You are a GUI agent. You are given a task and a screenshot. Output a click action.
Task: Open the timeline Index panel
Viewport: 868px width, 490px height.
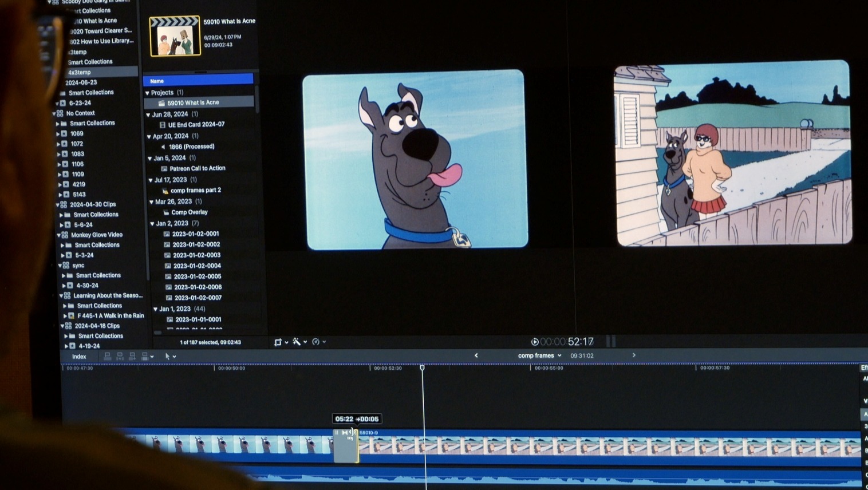(79, 357)
